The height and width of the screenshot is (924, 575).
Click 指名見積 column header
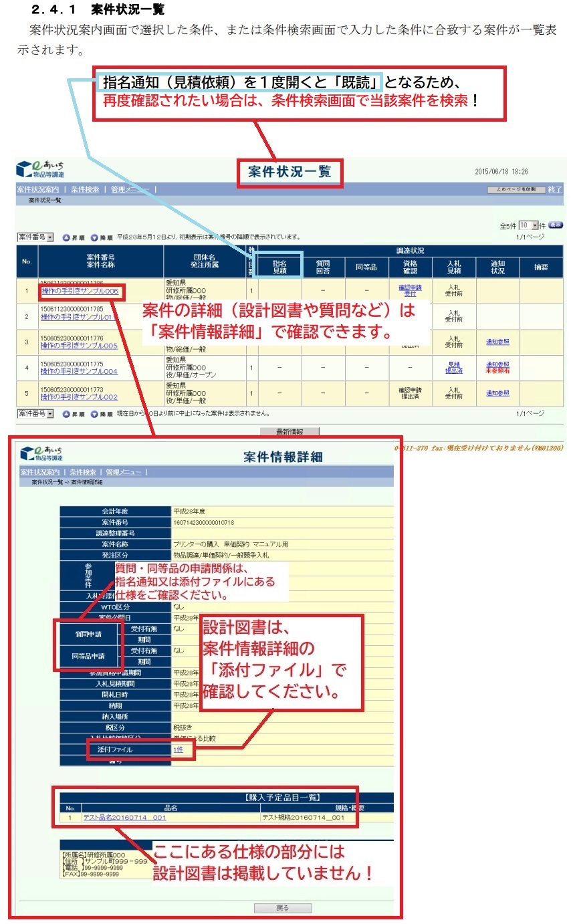[x=279, y=267]
